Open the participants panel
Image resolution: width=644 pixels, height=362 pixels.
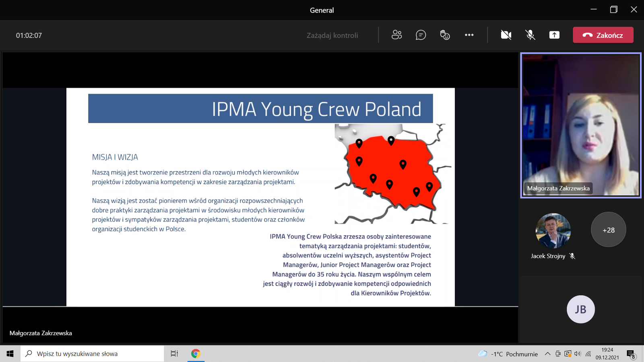click(x=396, y=35)
